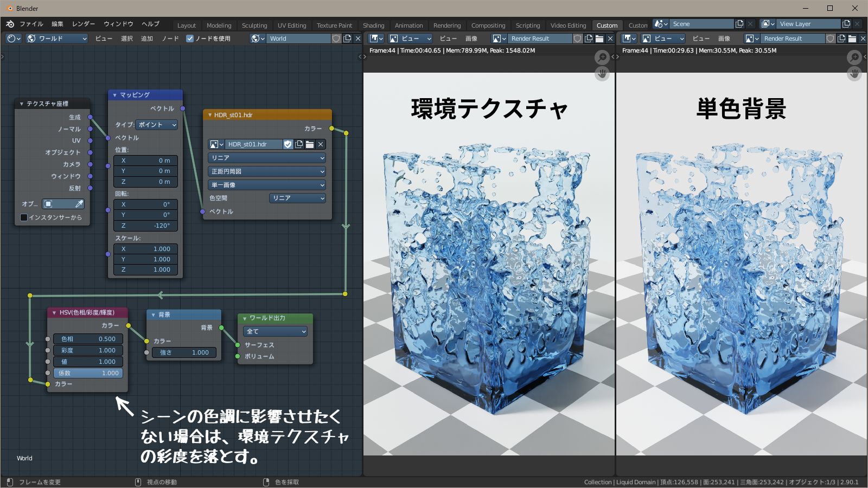
Task: Click the World name field
Action: pyautogui.click(x=298, y=38)
